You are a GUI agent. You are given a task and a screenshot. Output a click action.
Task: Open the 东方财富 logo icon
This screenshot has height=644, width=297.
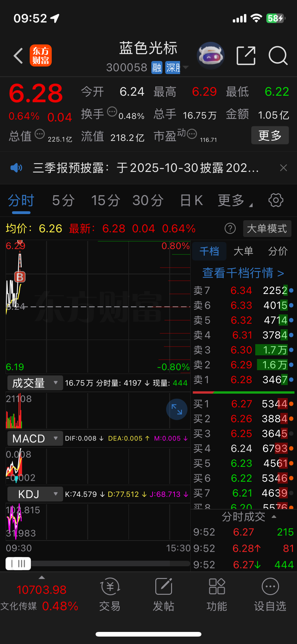click(x=41, y=55)
